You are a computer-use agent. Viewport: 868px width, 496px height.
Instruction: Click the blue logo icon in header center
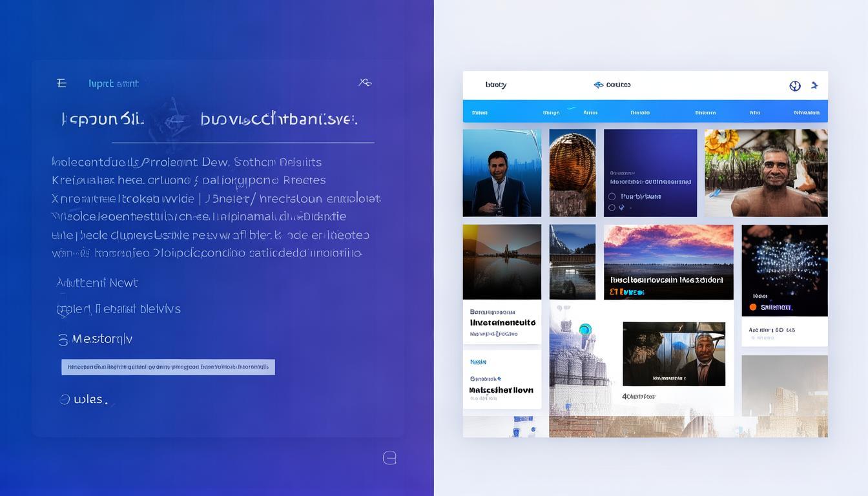click(x=599, y=85)
